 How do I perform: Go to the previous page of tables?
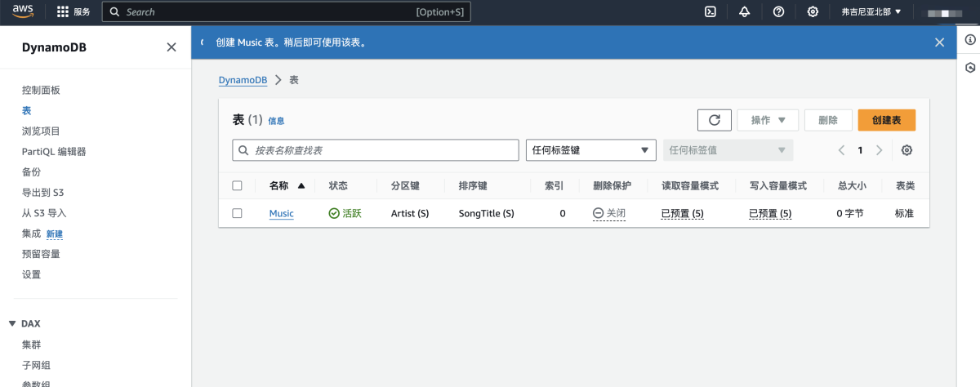[841, 150]
